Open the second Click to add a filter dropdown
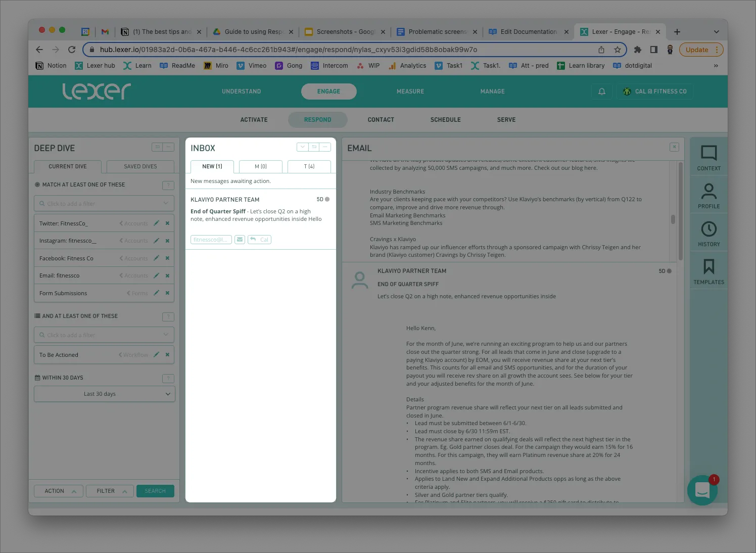The height and width of the screenshot is (553, 756). tap(104, 335)
